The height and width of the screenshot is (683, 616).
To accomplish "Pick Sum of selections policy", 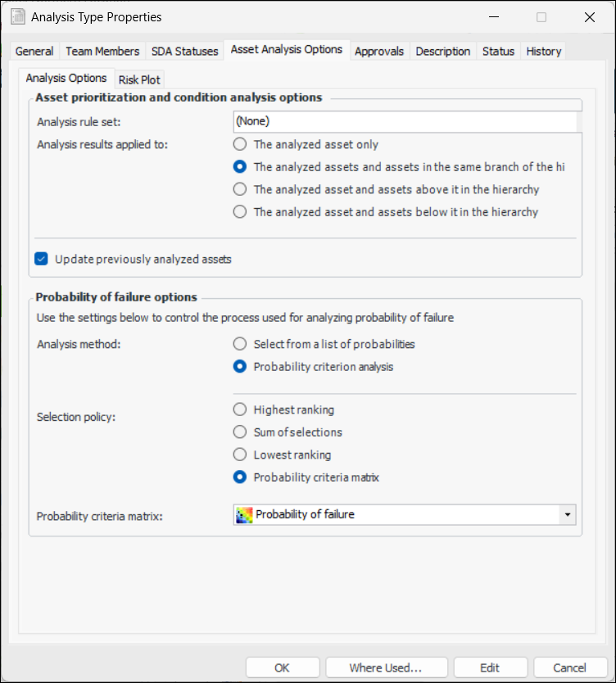I will click(240, 432).
